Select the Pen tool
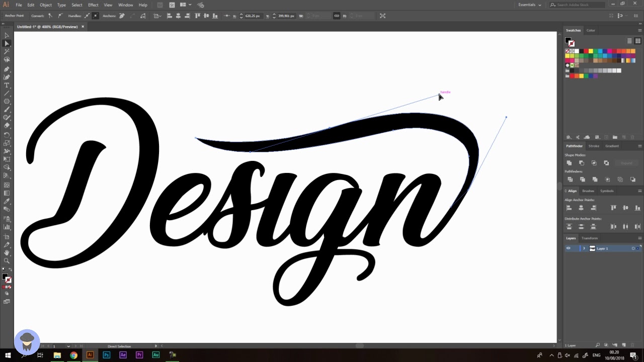This screenshot has width=644, height=362. (x=7, y=69)
